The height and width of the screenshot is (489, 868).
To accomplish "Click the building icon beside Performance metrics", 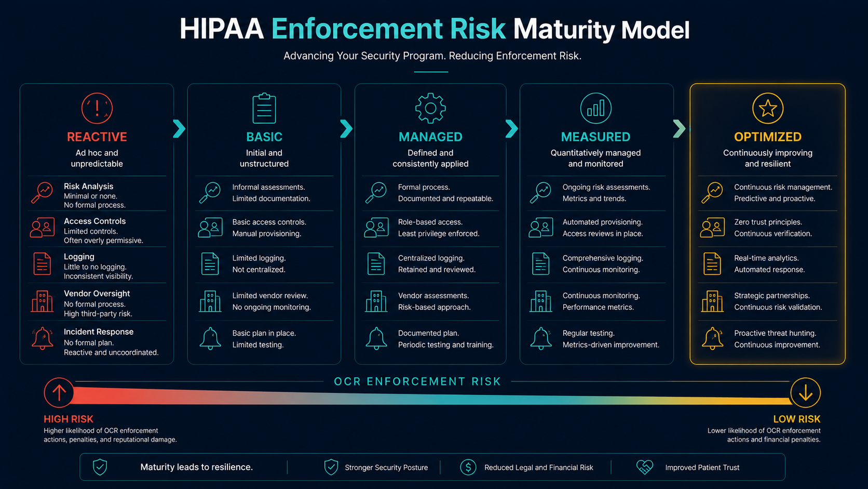I will click(540, 301).
